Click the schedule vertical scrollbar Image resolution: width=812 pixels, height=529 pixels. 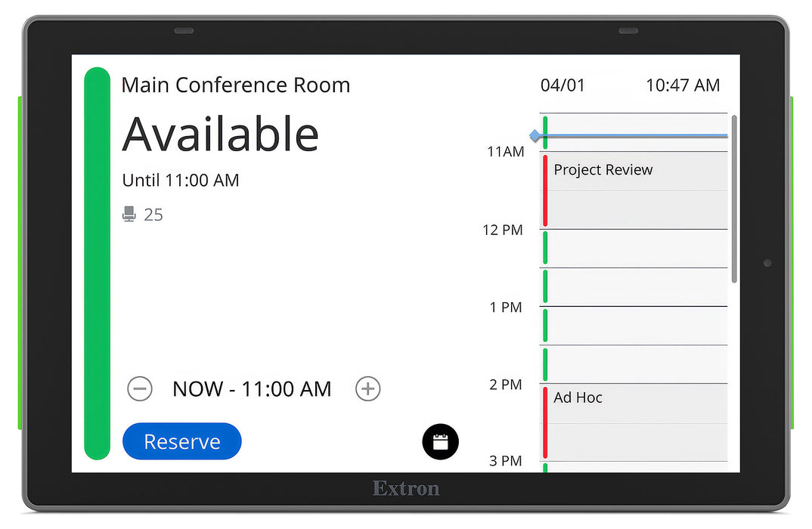click(x=734, y=199)
